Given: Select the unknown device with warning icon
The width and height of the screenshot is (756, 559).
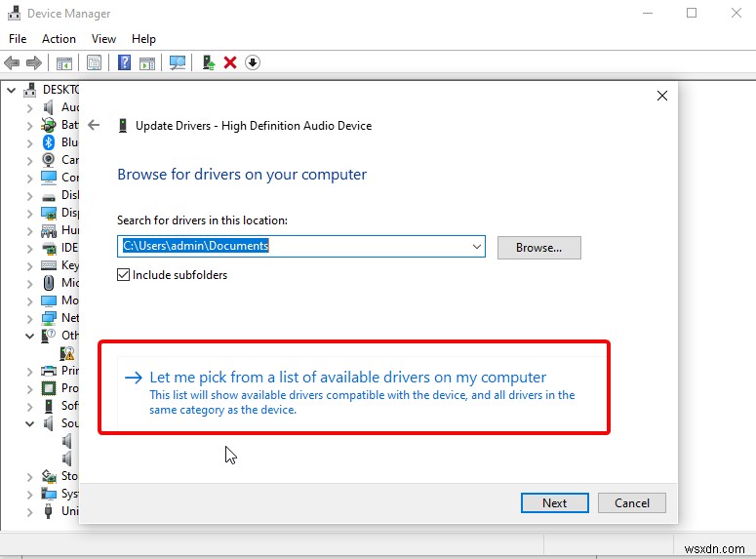Looking at the screenshot, I should coord(67,353).
